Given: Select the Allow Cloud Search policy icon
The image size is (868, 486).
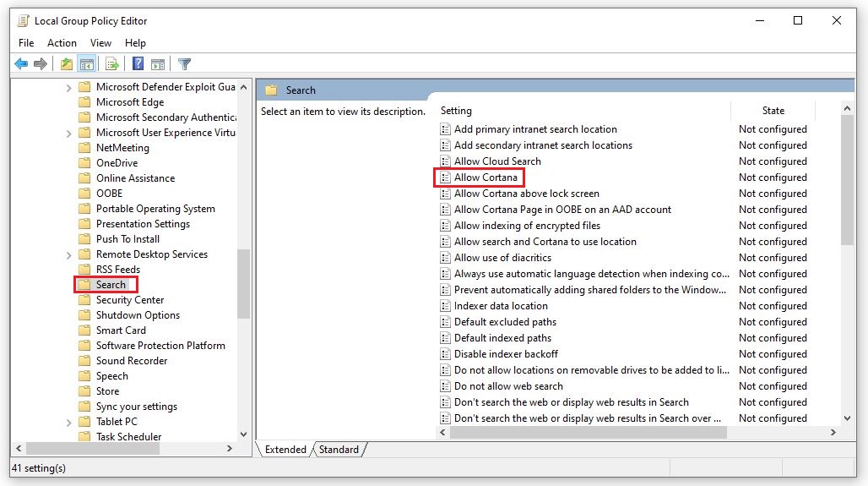Looking at the screenshot, I should tap(446, 161).
